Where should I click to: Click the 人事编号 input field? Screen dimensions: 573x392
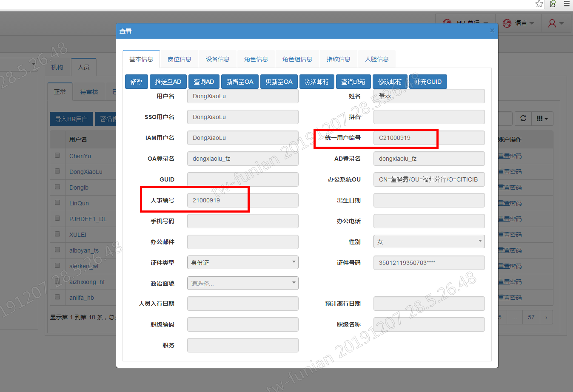(x=242, y=200)
